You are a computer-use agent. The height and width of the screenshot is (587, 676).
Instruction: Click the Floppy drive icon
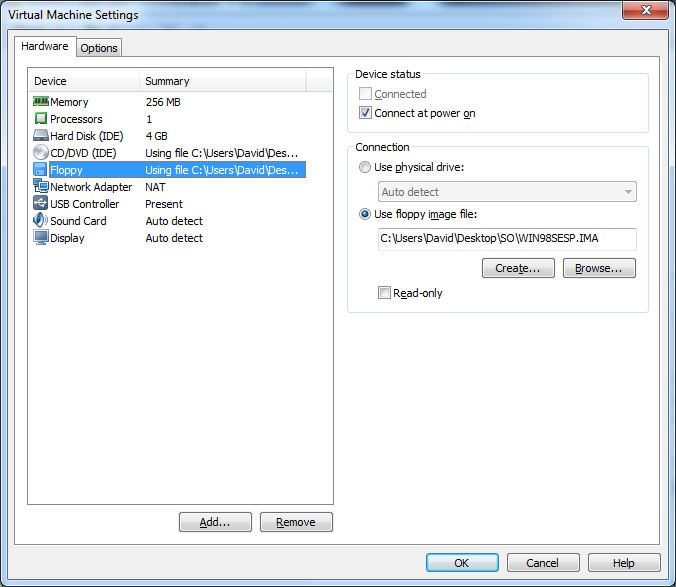coord(41,170)
